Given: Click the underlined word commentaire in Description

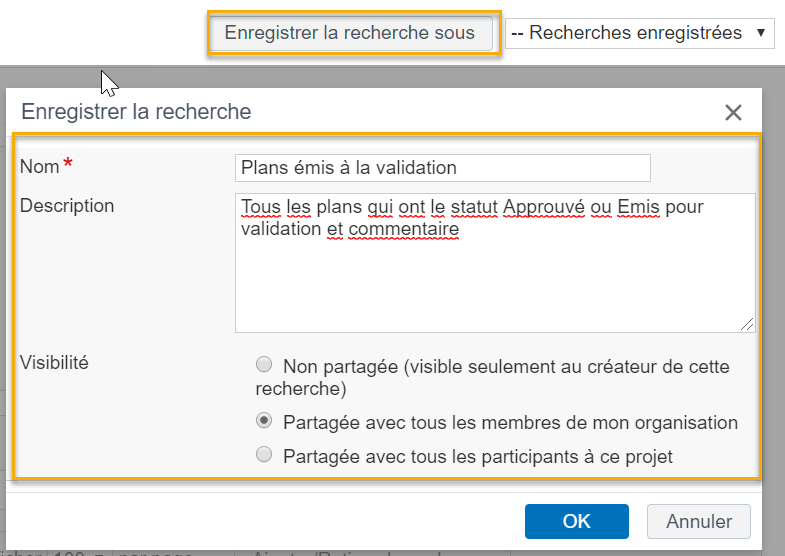Looking at the screenshot, I should (x=404, y=229).
